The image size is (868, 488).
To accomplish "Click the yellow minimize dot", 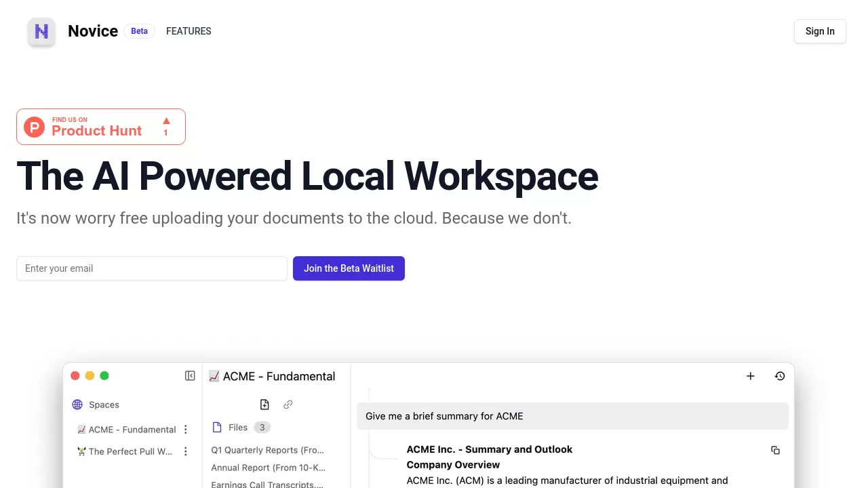I will 90,375.
